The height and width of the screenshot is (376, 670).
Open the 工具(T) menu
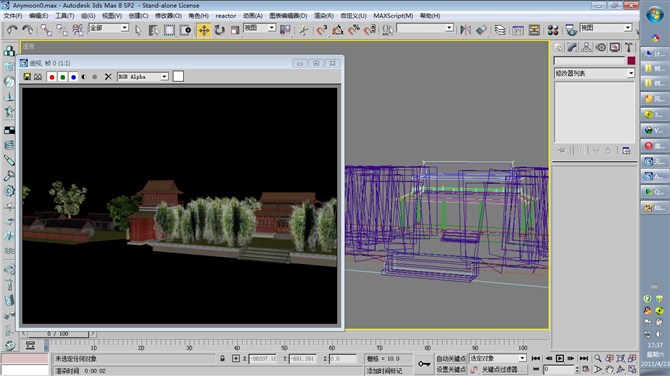click(65, 16)
